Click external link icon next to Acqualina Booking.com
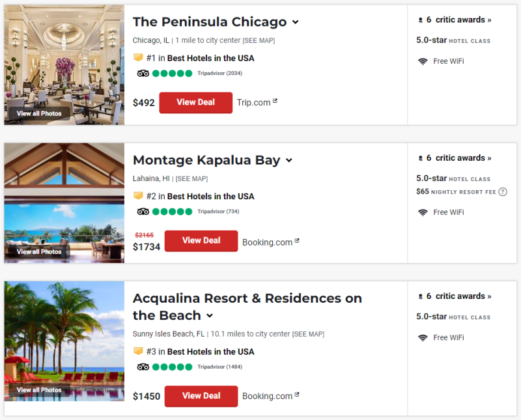The image size is (521, 420). point(297,395)
